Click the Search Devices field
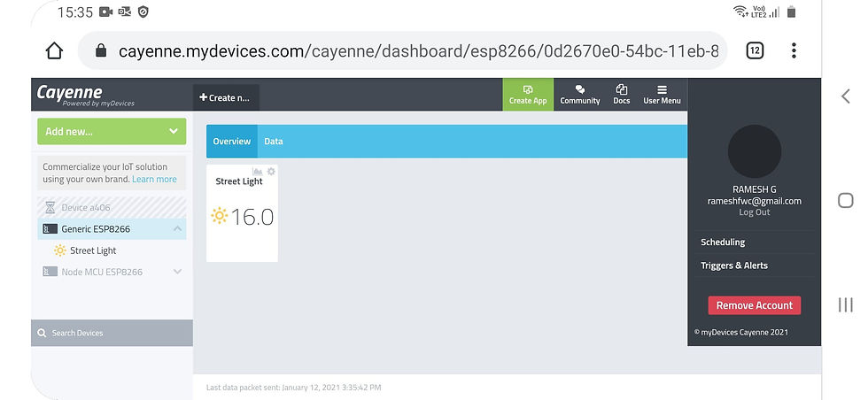 point(112,333)
